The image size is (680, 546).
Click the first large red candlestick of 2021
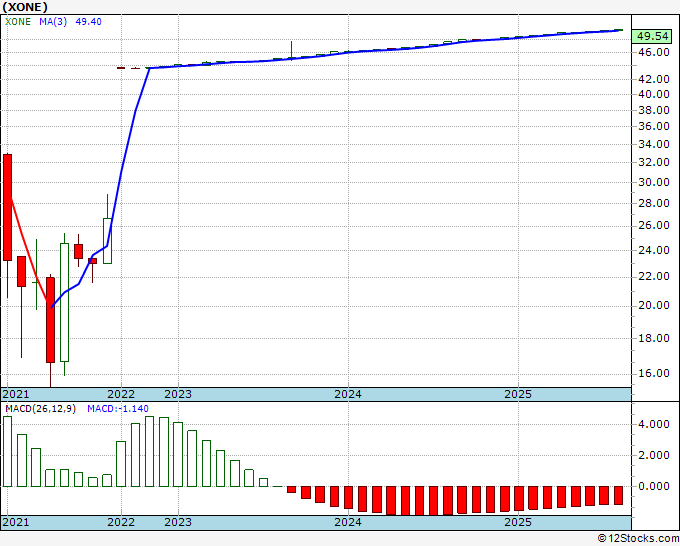click(x=7, y=207)
